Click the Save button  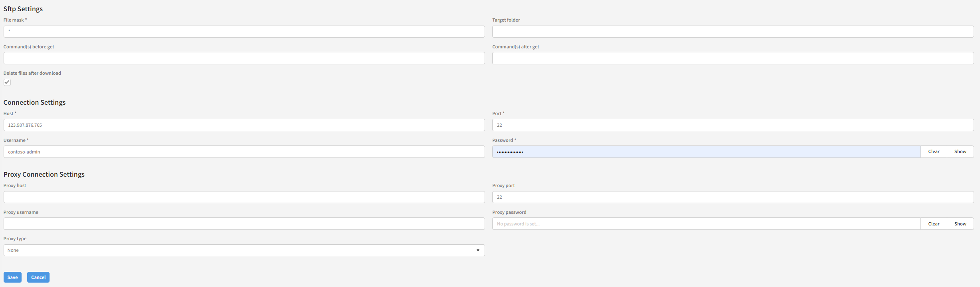12,277
